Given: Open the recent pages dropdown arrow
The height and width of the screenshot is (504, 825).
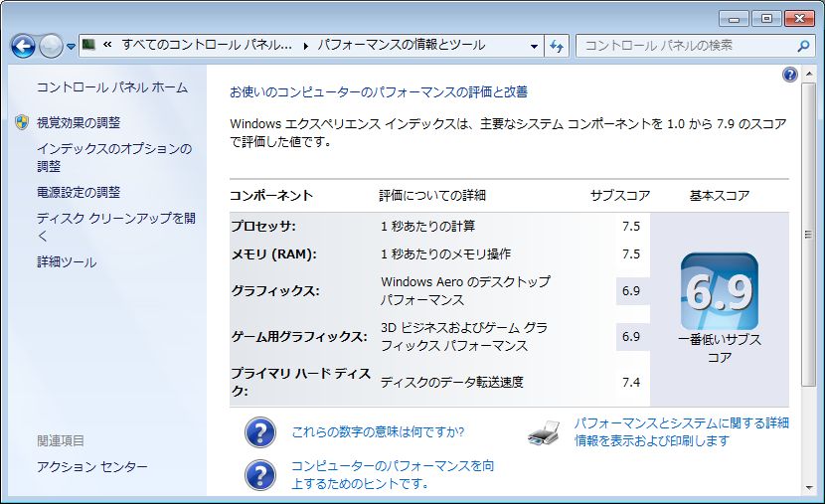Looking at the screenshot, I should click(71, 47).
